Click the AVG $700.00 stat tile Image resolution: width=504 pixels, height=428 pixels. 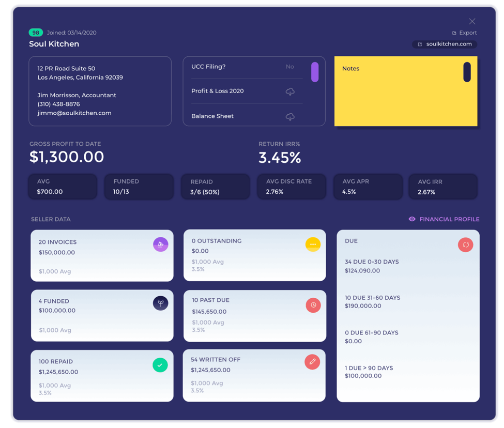point(63,187)
